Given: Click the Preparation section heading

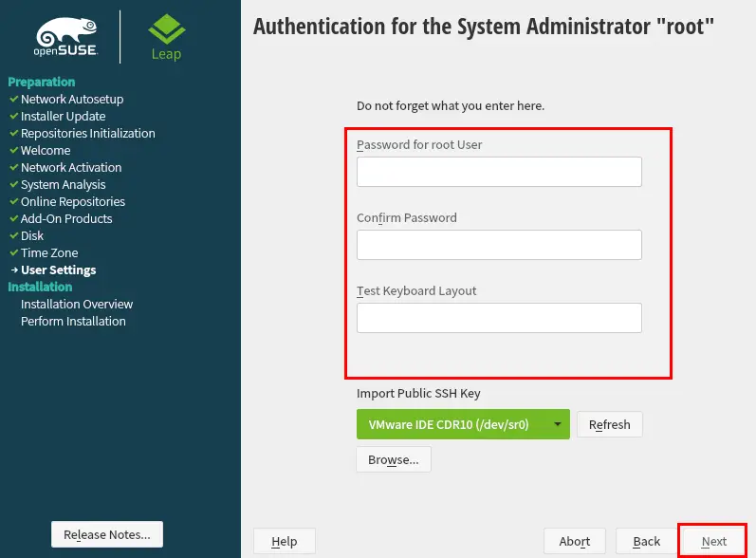Looking at the screenshot, I should (x=42, y=82).
